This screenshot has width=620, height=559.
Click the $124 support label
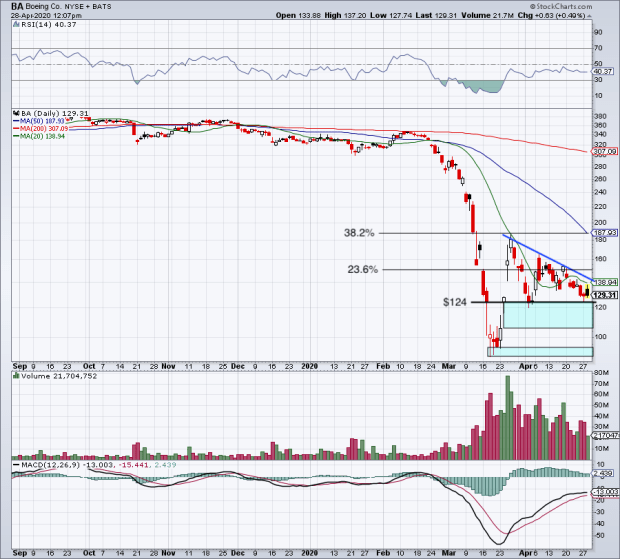[x=455, y=302]
